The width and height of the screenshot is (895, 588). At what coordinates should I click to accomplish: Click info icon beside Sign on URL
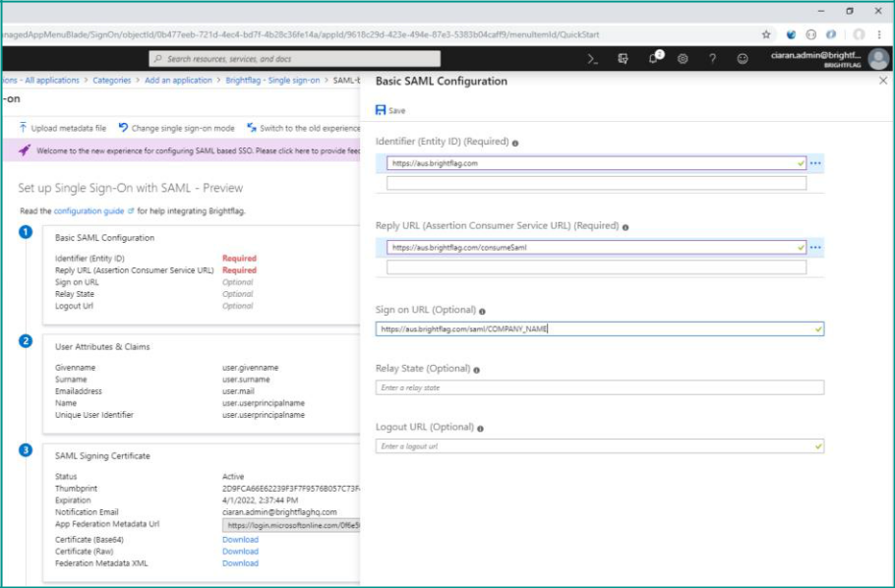482,312
